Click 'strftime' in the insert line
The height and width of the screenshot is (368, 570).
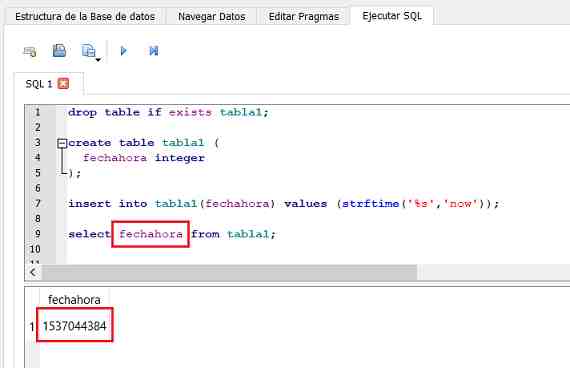(371, 204)
